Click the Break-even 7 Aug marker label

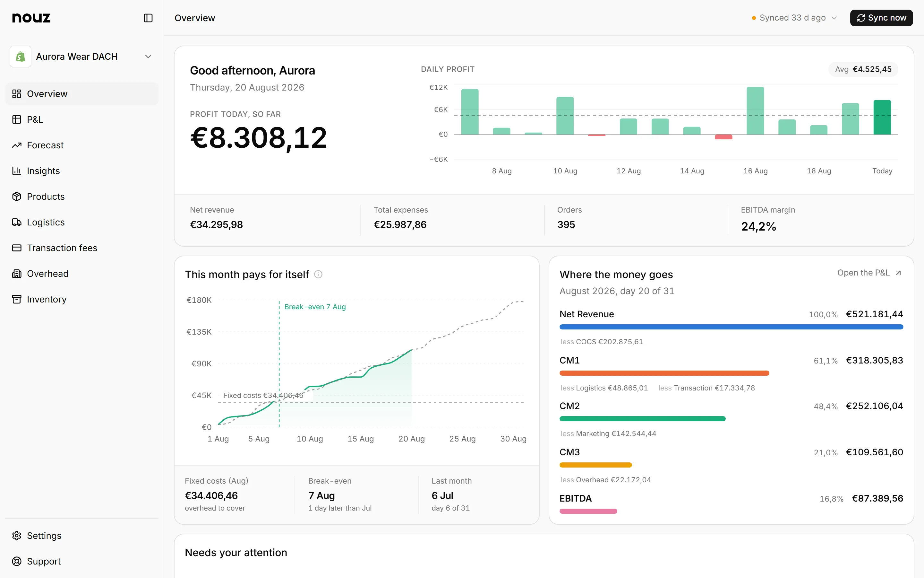(315, 307)
